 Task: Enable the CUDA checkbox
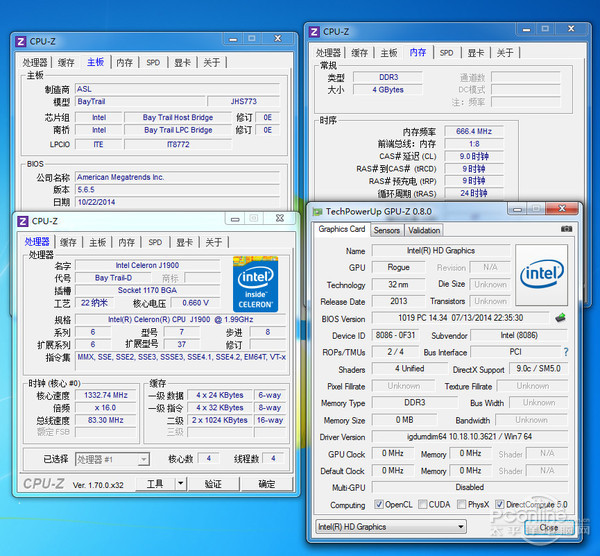coord(424,505)
